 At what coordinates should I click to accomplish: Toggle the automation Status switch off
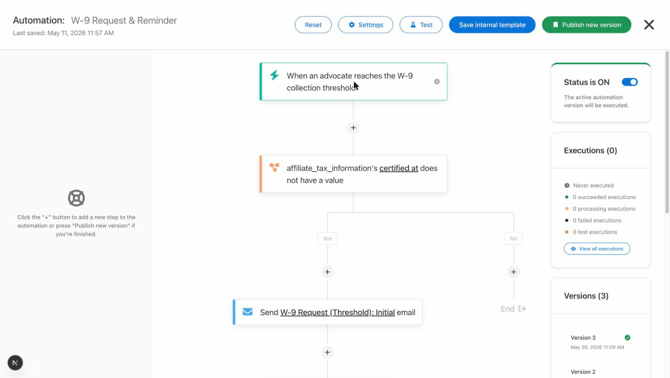629,82
